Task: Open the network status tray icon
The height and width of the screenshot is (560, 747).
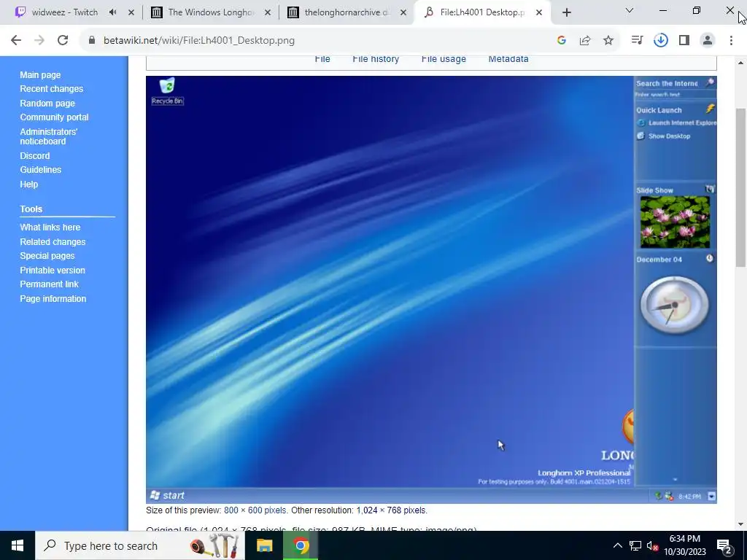Action: [x=635, y=545]
